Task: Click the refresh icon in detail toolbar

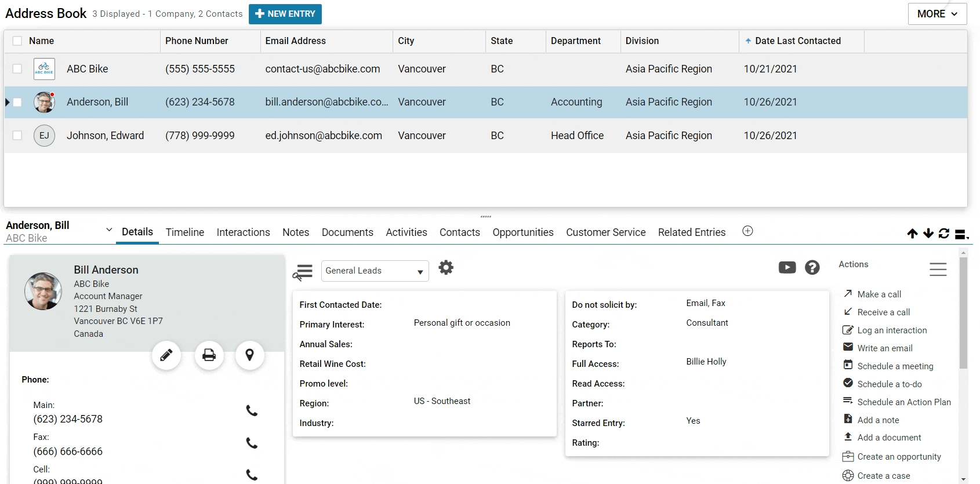Action: (x=944, y=234)
